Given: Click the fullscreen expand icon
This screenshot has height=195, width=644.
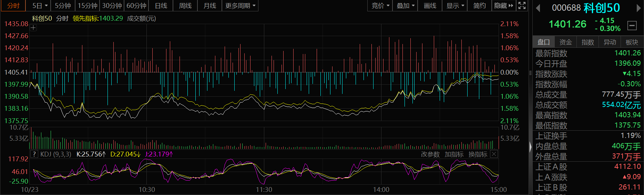Looking at the screenshot, I should (522, 6).
